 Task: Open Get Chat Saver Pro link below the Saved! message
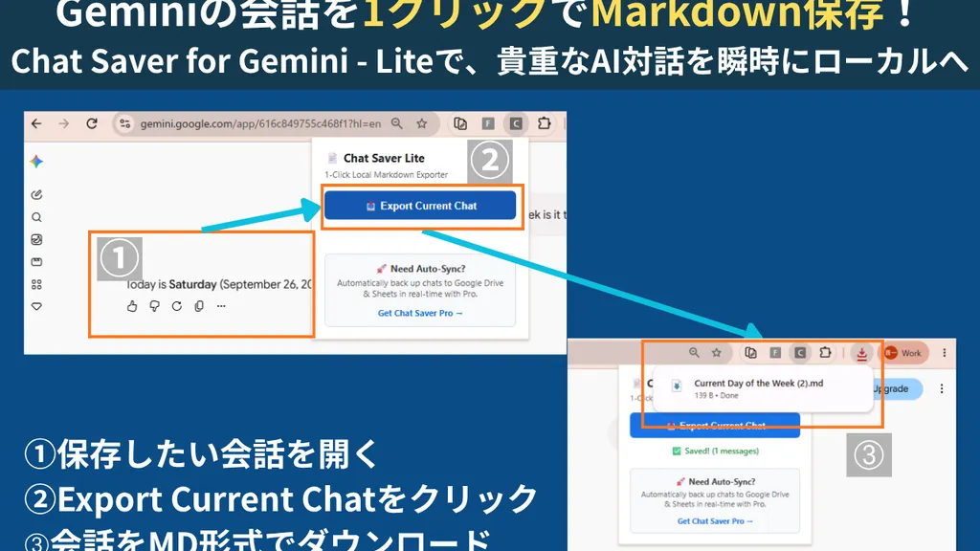pyautogui.click(x=715, y=521)
